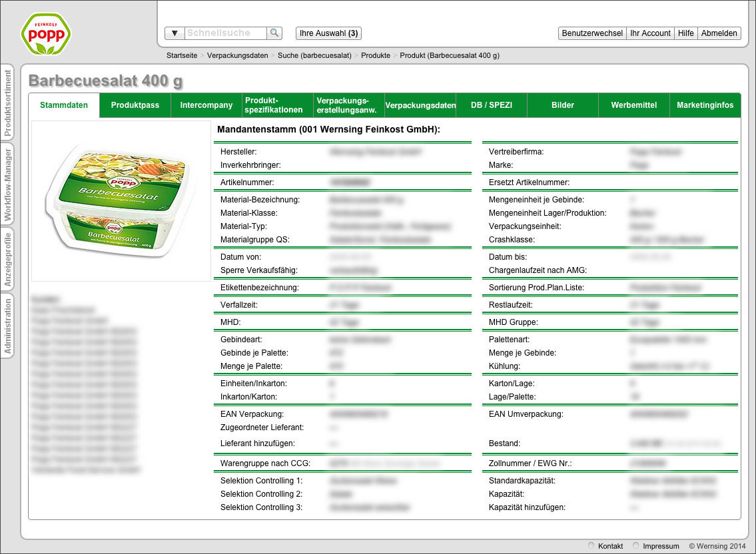This screenshot has height=554, width=756.
Task: Open the Administration side tab
Action: (7, 326)
